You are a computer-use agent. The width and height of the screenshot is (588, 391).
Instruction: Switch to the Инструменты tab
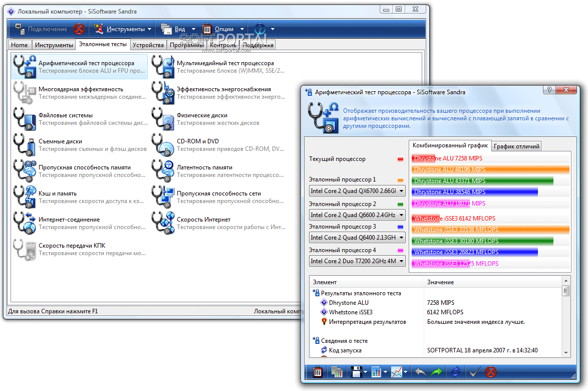[54, 45]
